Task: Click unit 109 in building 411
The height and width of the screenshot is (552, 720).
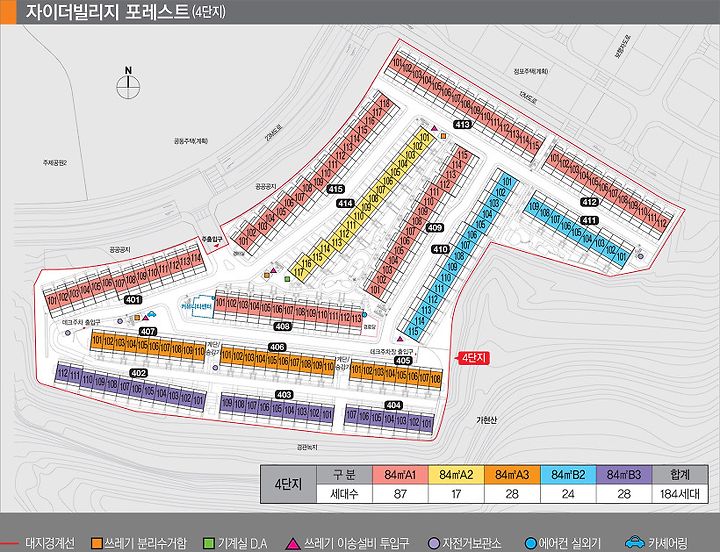Action: [533, 207]
